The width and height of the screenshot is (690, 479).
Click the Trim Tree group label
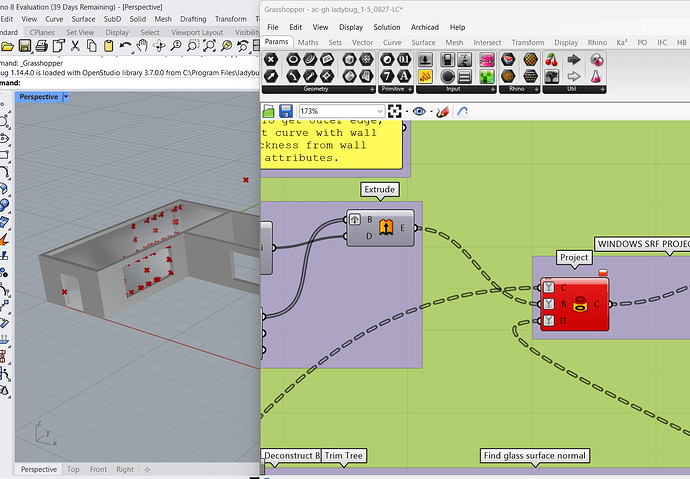[344, 456]
